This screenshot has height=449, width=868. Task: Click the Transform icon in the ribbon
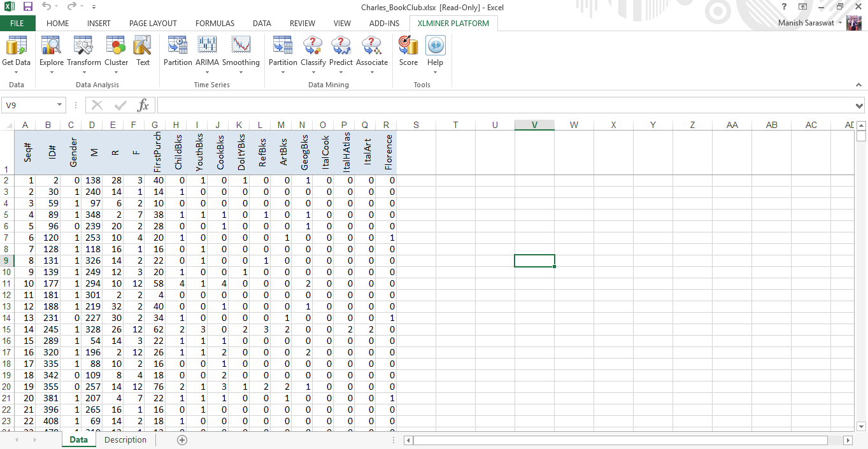pyautogui.click(x=83, y=46)
